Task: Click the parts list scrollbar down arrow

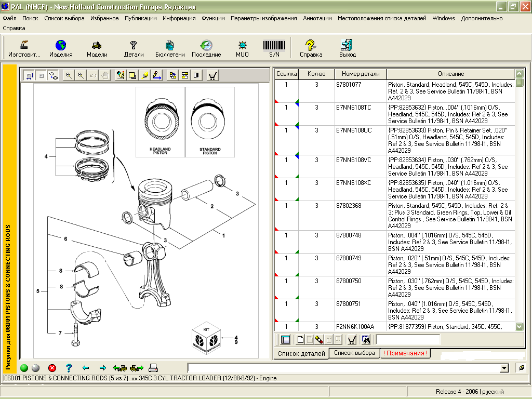Action: [520, 326]
